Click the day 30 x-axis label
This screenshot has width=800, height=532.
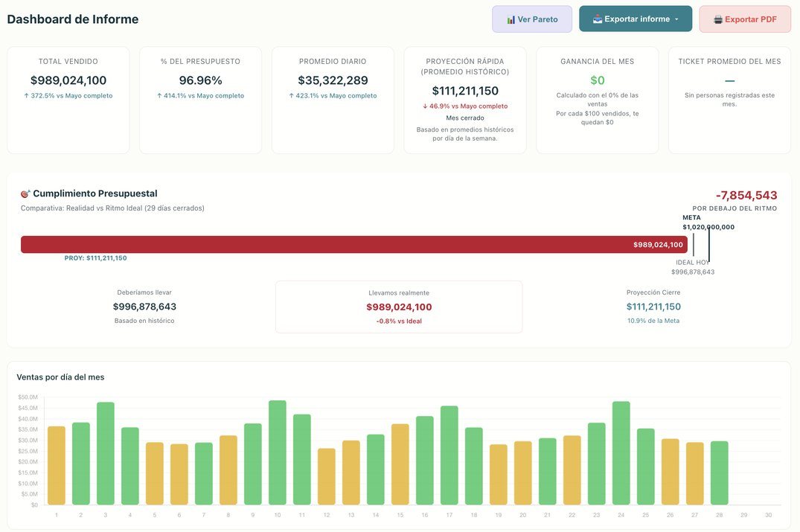click(768, 515)
